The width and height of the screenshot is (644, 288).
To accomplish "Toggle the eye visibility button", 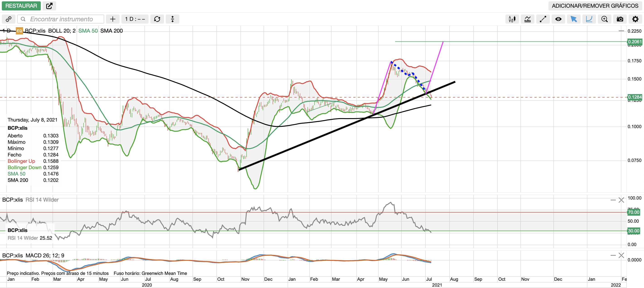I will pos(558,19).
